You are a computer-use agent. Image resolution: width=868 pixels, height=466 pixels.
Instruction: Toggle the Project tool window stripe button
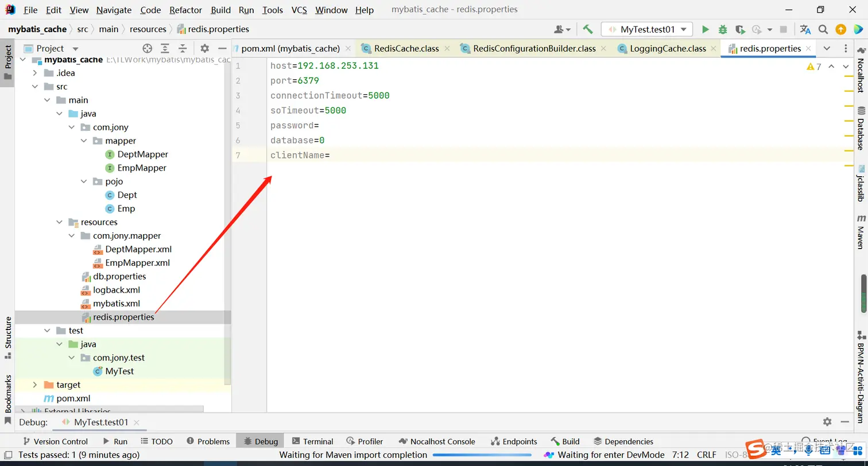pyautogui.click(x=7, y=63)
